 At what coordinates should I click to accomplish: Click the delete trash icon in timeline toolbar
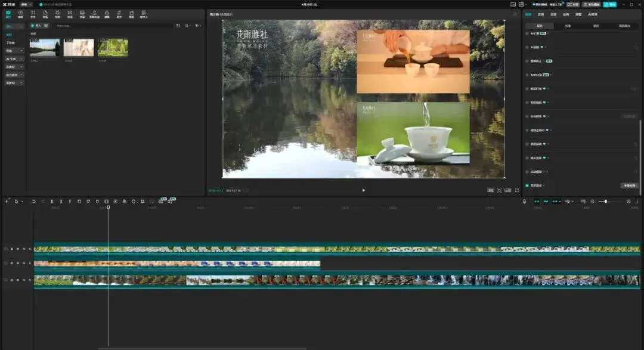pos(79,202)
